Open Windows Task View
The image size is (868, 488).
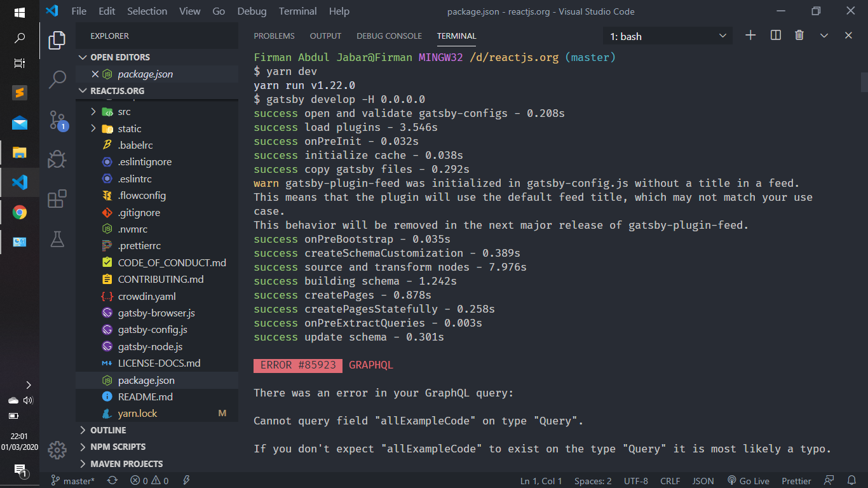(x=20, y=64)
